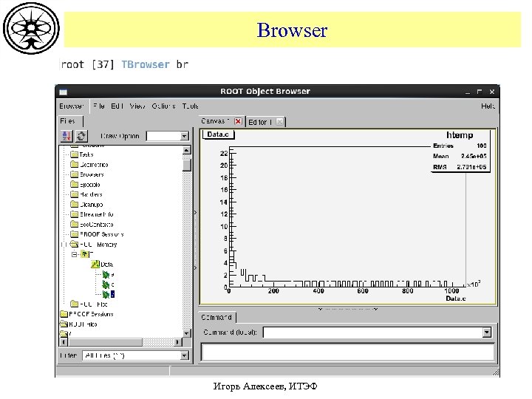
Task: Open the Tools menu
Action: pyautogui.click(x=190, y=106)
